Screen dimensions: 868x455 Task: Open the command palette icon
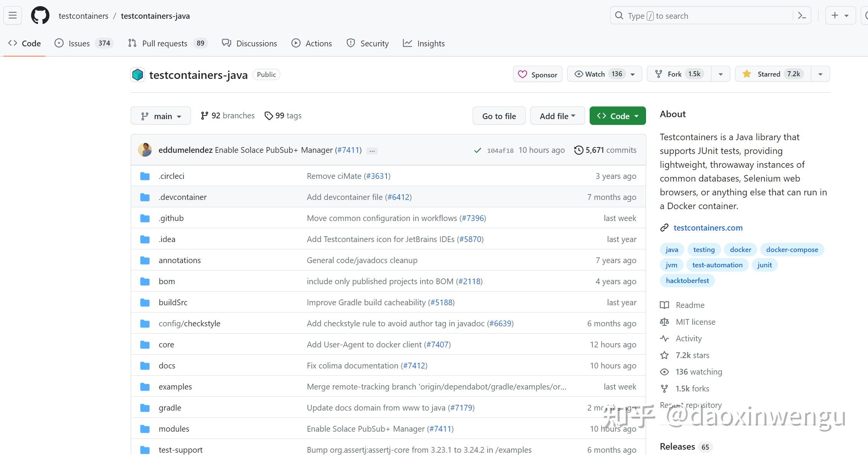(802, 16)
